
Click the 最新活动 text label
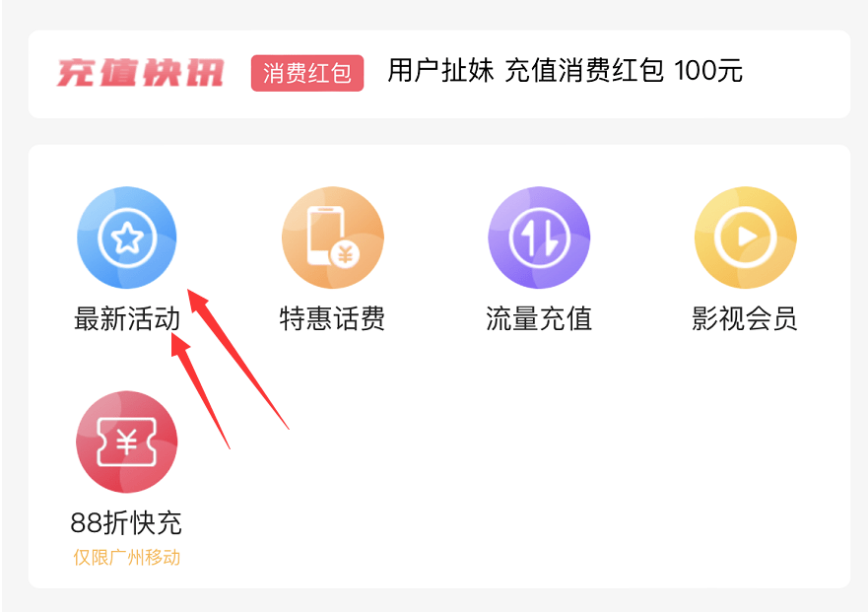point(127,318)
